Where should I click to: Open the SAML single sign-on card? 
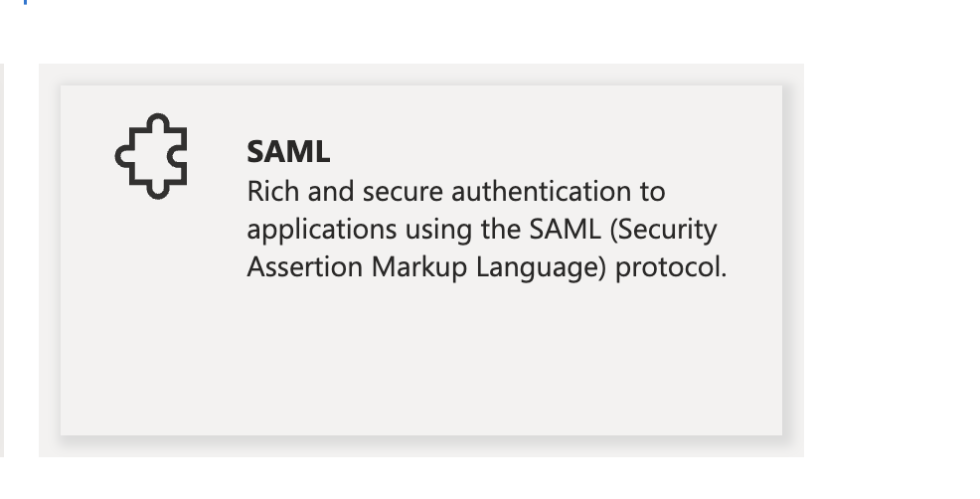(x=421, y=259)
